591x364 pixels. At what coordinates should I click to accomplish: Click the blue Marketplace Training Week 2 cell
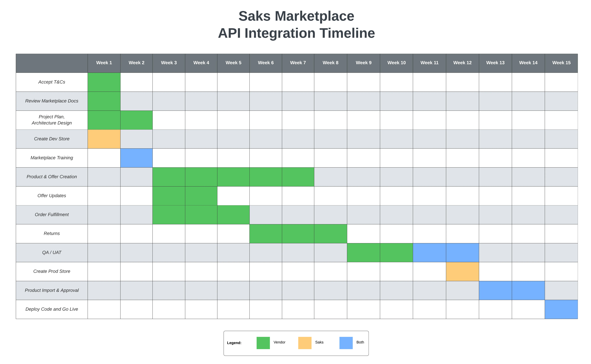click(x=136, y=158)
